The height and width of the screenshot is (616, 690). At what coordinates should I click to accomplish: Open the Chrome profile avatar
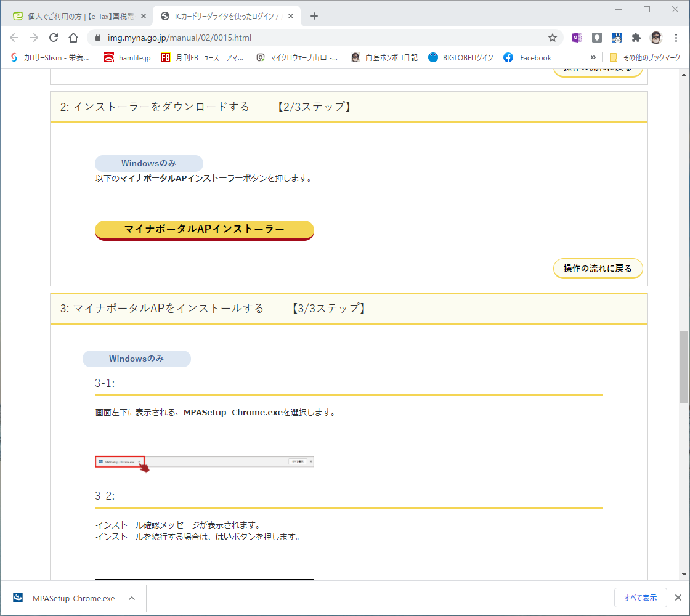coord(657,38)
